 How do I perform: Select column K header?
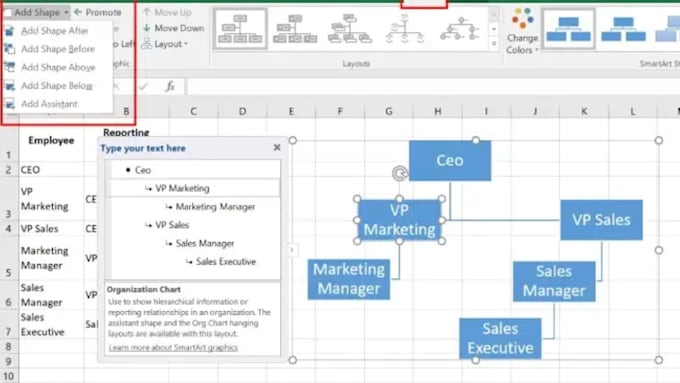584,111
